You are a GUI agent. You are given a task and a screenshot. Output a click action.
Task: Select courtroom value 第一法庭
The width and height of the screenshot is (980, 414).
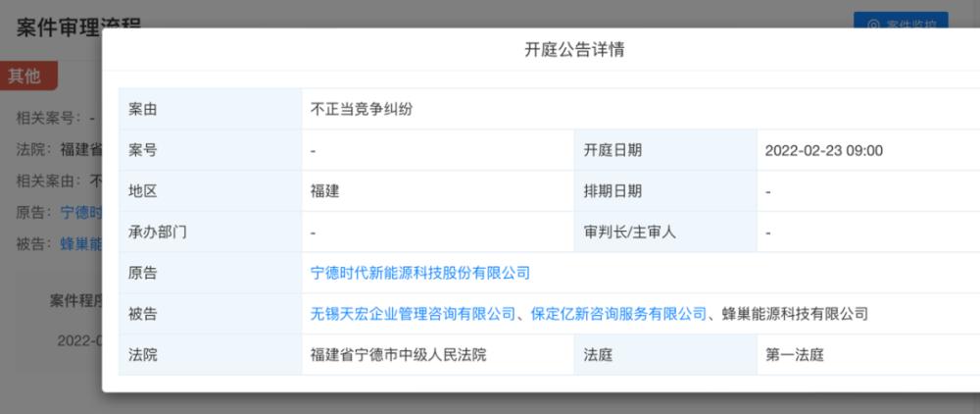(x=795, y=355)
